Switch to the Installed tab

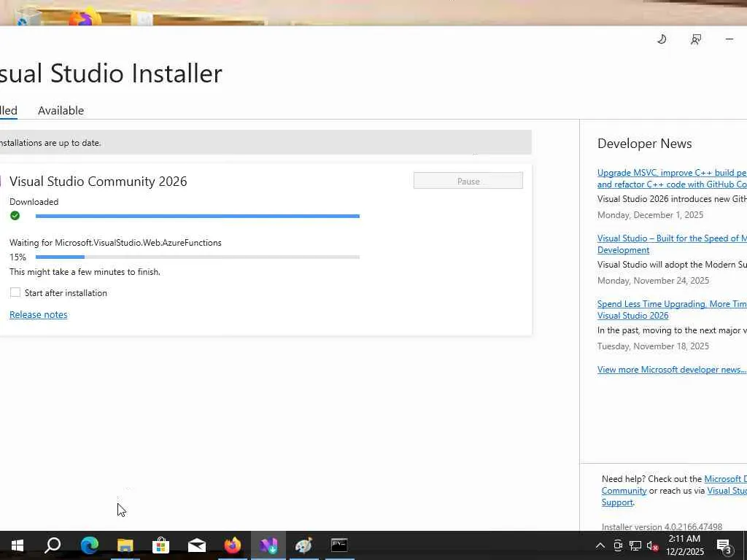tap(9, 111)
